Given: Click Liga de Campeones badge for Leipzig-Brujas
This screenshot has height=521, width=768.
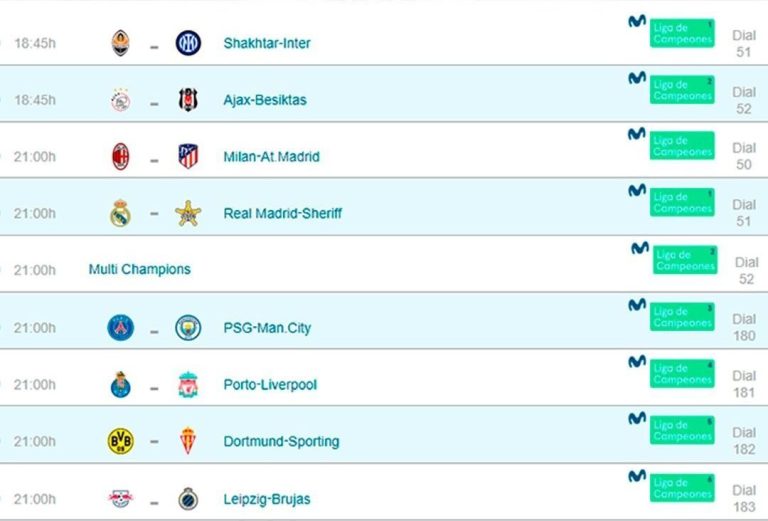Looking at the screenshot, I should [x=682, y=488].
